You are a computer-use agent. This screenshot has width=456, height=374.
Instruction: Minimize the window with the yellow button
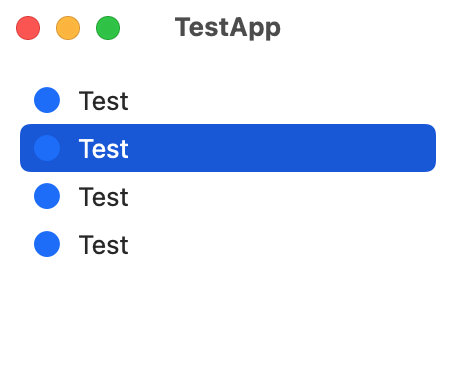[68, 28]
